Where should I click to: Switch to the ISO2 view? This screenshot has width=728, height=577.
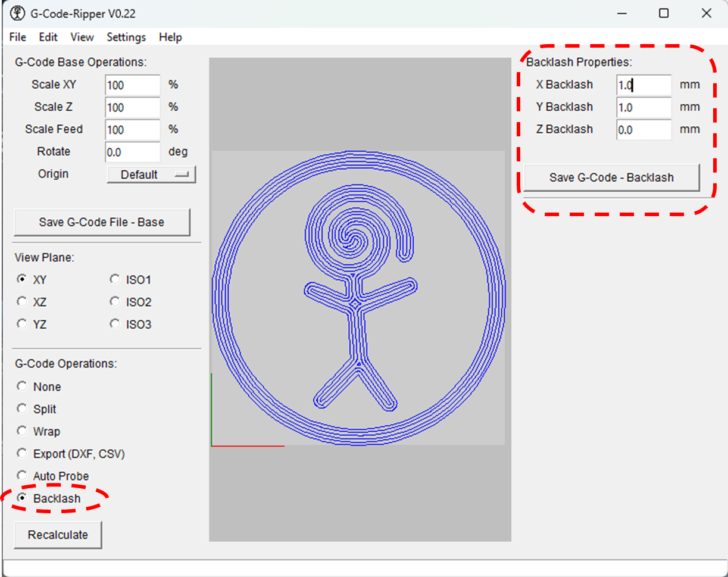[114, 301]
